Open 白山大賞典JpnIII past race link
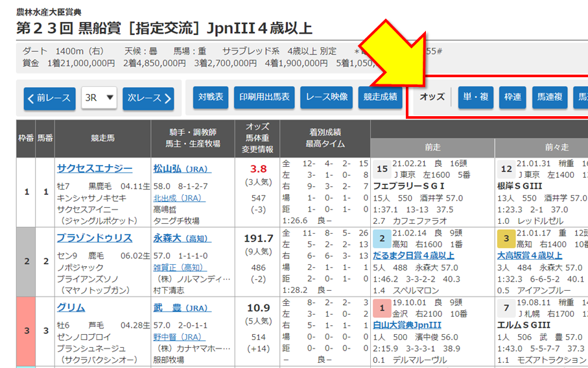The image size is (588, 368). (407, 325)
